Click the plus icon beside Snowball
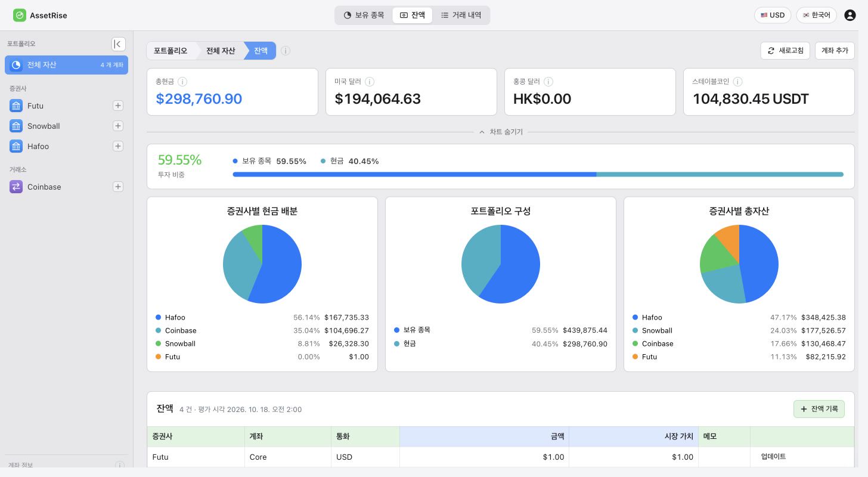The width and height of the screenshot is (868, 477). [118, 126]
